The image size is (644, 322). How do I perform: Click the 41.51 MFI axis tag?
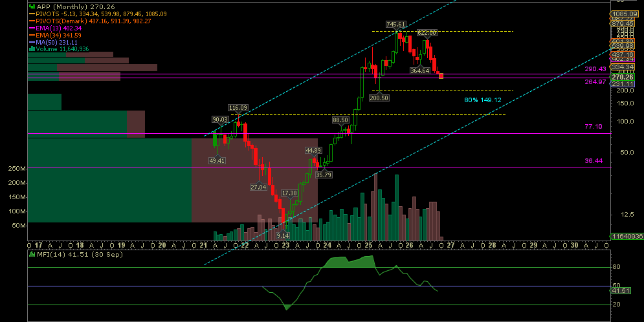click(x=621, y=290)
